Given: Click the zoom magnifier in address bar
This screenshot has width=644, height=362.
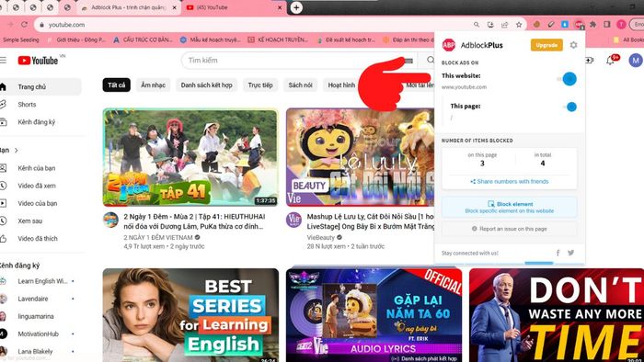Looking at the screenshot, I should (477, 25).
